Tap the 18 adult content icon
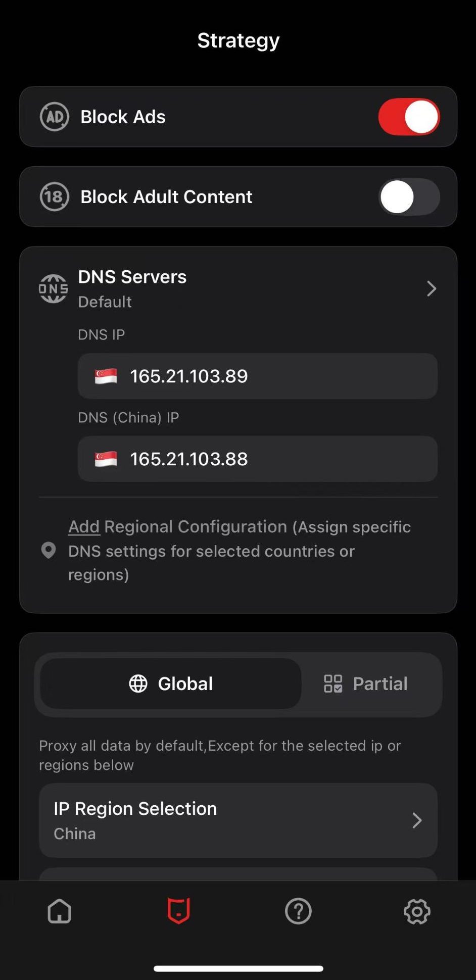The width and height of the screenshot is (476, 980). point(55,197)
